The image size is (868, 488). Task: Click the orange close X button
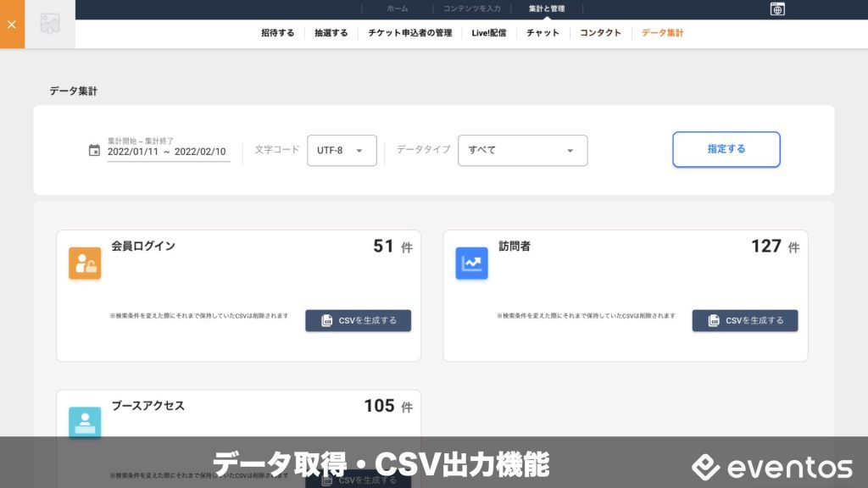pos(12,25)
